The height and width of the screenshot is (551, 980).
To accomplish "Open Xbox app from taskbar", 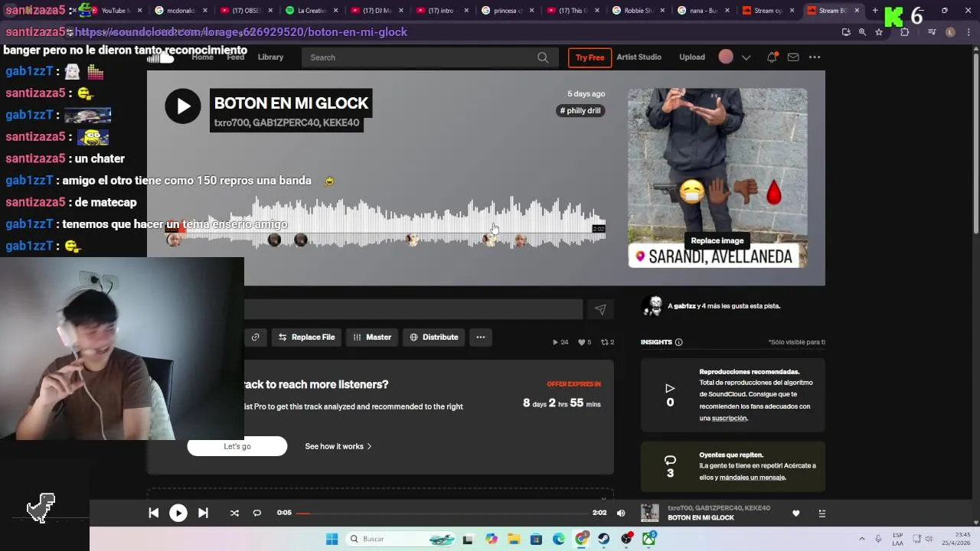I will click(649, 539).
